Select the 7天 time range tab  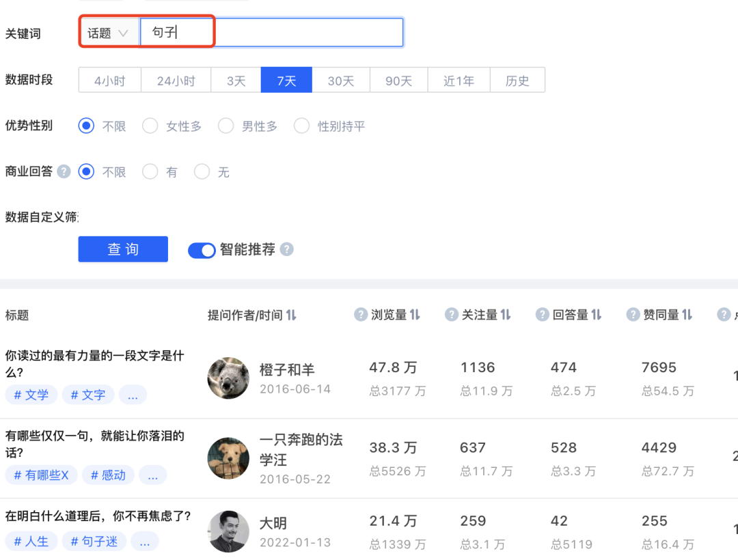[286, 81]
